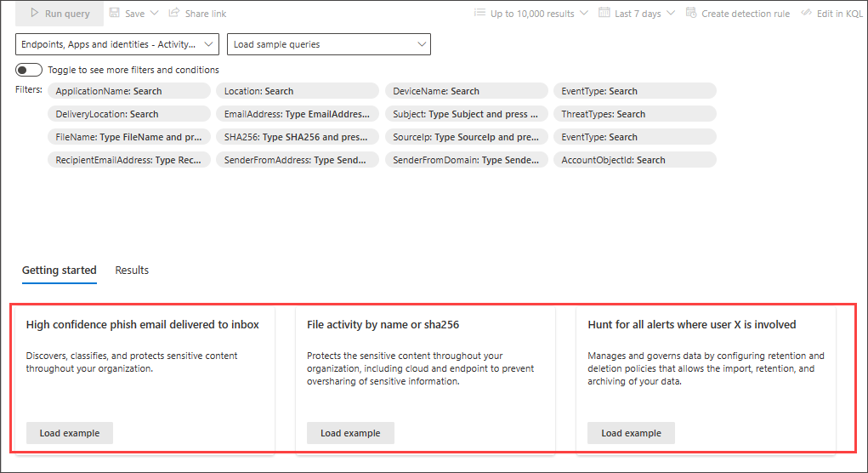
Task: Click the Run query button label
Action: [67, 14]
